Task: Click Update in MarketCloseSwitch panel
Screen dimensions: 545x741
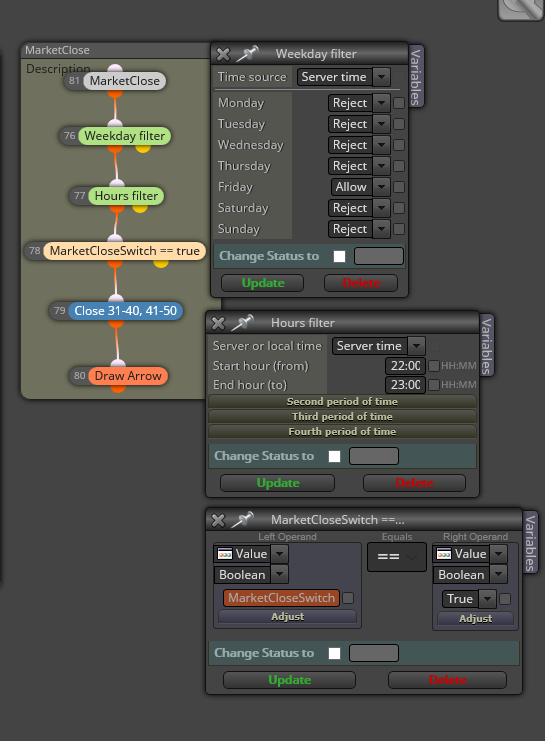Action: tap(289, 680)
